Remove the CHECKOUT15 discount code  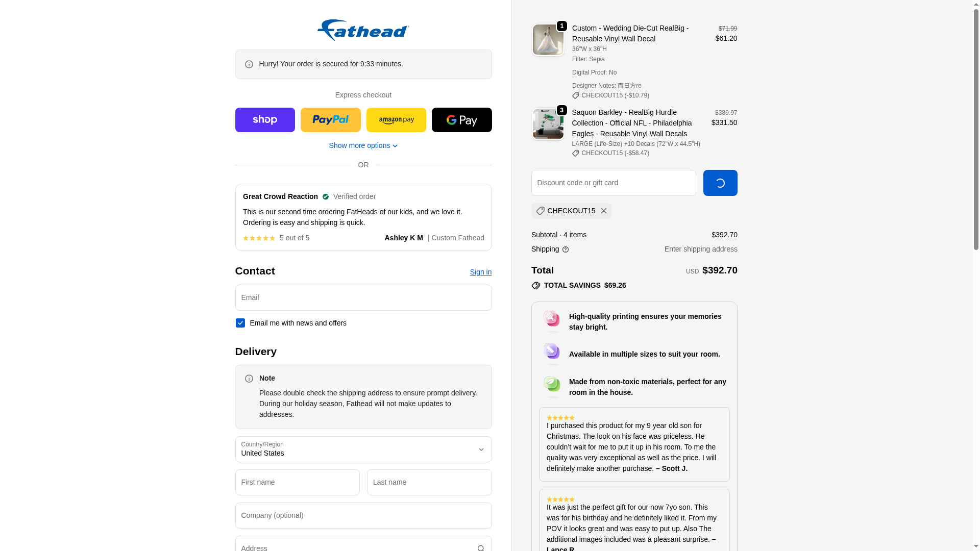[x=604, y=211]
